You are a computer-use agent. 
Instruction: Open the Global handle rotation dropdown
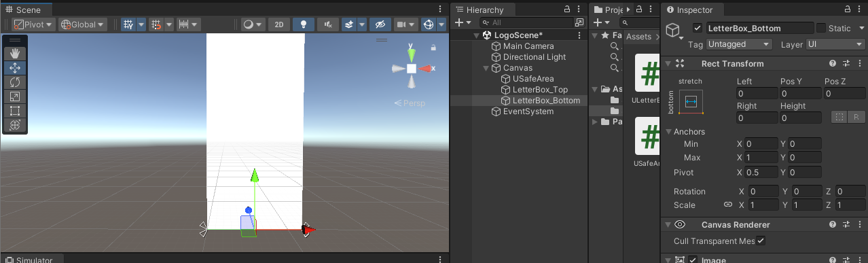coord(83,24)
